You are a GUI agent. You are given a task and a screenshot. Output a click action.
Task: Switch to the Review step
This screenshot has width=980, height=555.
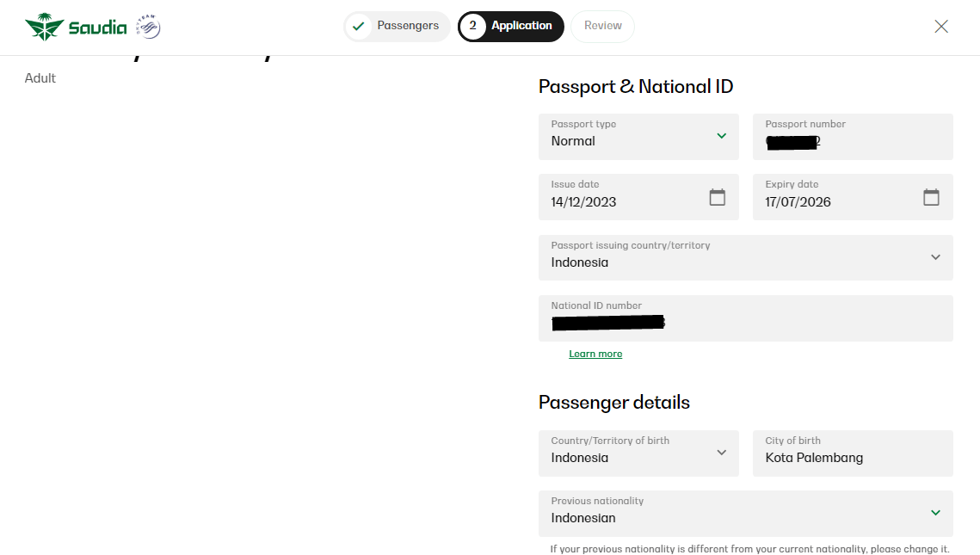click(602, 26)
